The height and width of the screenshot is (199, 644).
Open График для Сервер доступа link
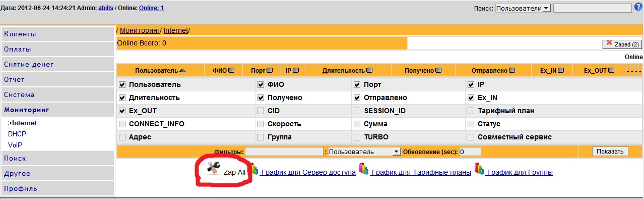click(308, 172)
